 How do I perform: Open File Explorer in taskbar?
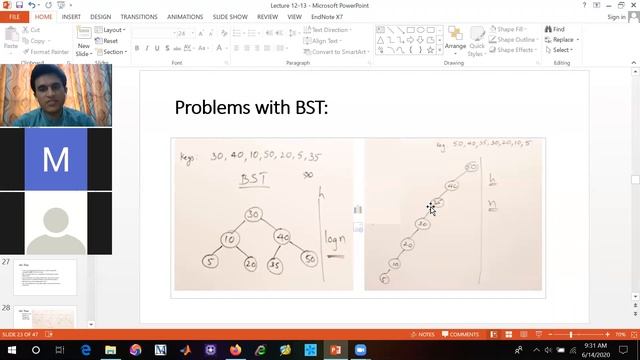[111, 350]
